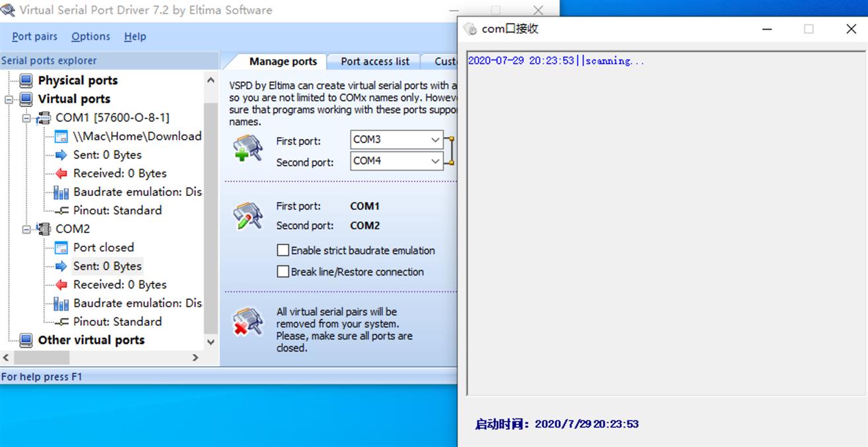Image resolution: width=868 pixels, height=447 pixels.
Task: Click the COM1 port connector icon
Action: coord(44,117)
